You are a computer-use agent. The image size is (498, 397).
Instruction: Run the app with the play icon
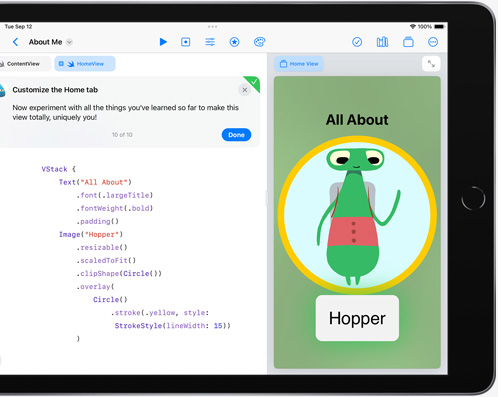[163, 42]
